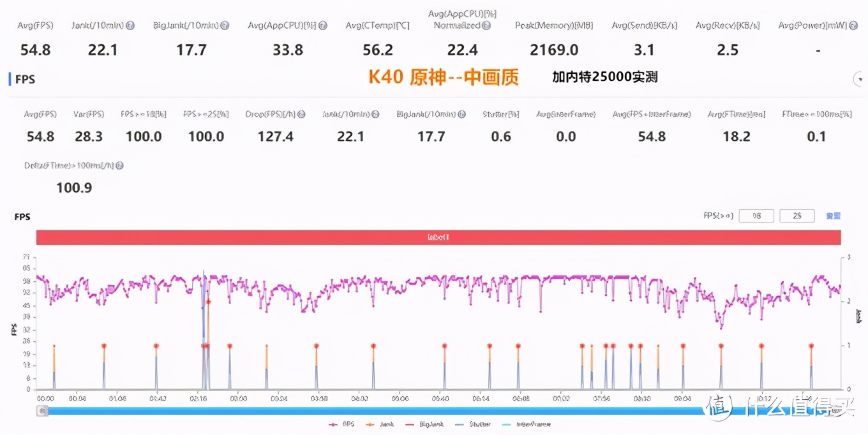This screenshot has height=435, width=868.
Task: Click the 加内特25000实测 caption
Action: click(605, 77)
